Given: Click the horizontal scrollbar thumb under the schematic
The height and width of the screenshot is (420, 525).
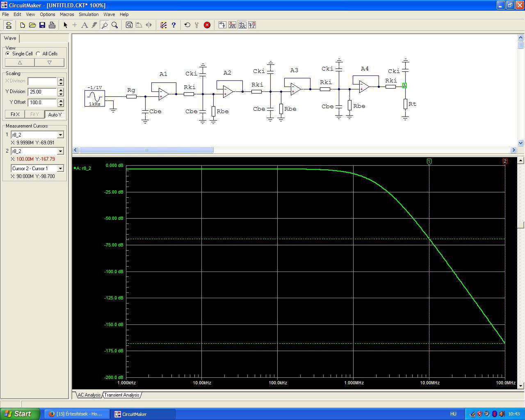Looking at the screenshot, I should [x=146, y=150].
